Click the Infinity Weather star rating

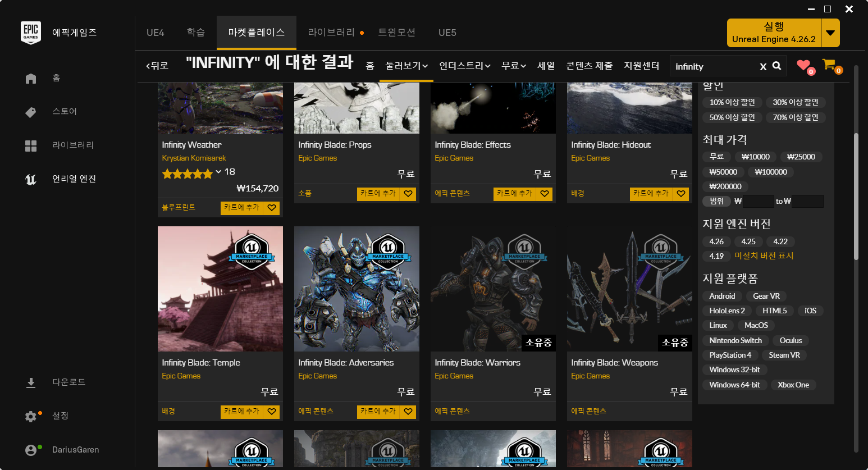click(188, 174)
